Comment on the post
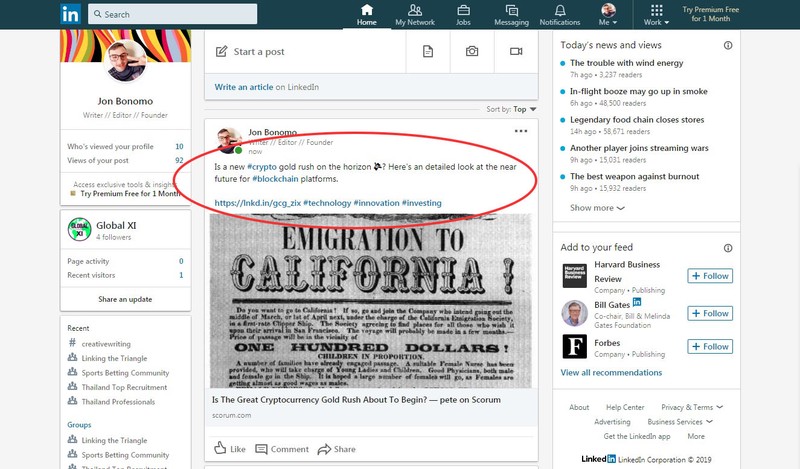Viewport: 800px width, 469px height. [x=282, y=449]
